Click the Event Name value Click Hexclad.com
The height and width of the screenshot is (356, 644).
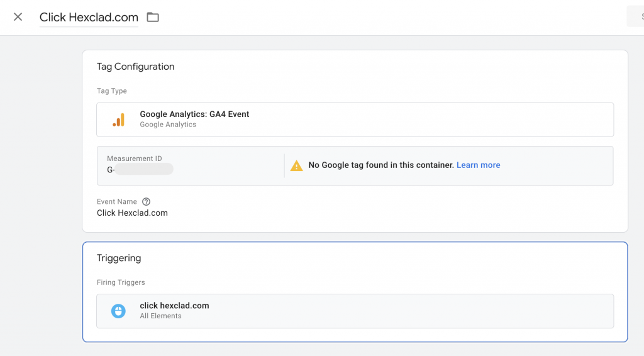coord(132,213)
